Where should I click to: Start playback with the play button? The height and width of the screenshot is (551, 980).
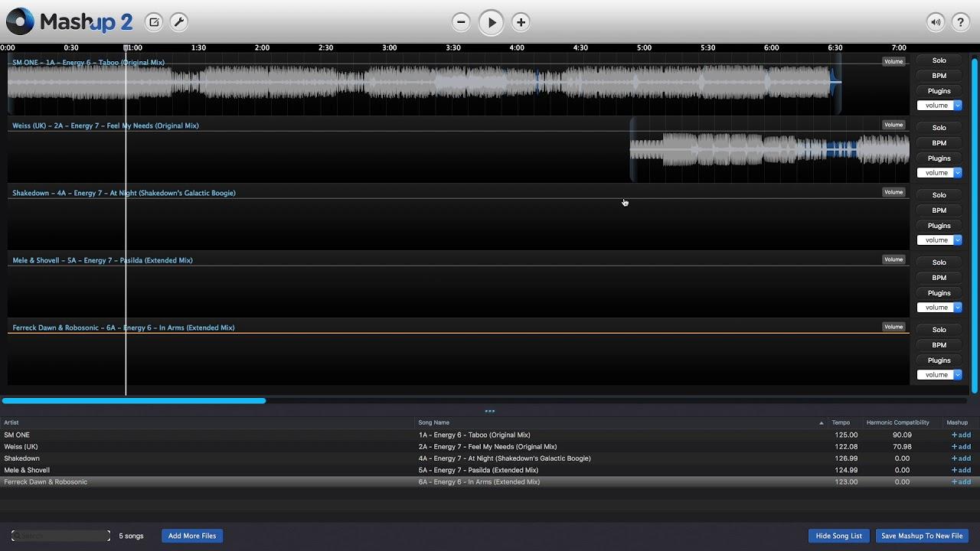[491, 22]
